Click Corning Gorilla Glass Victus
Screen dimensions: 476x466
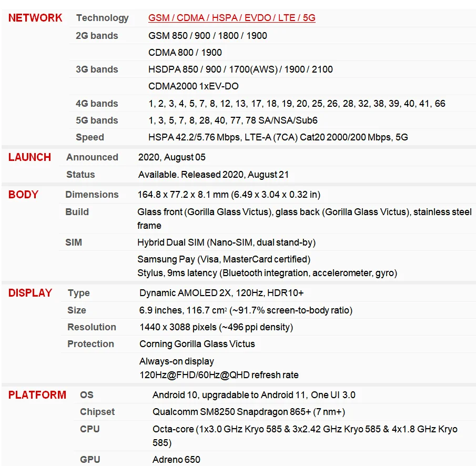coord(197,344)
